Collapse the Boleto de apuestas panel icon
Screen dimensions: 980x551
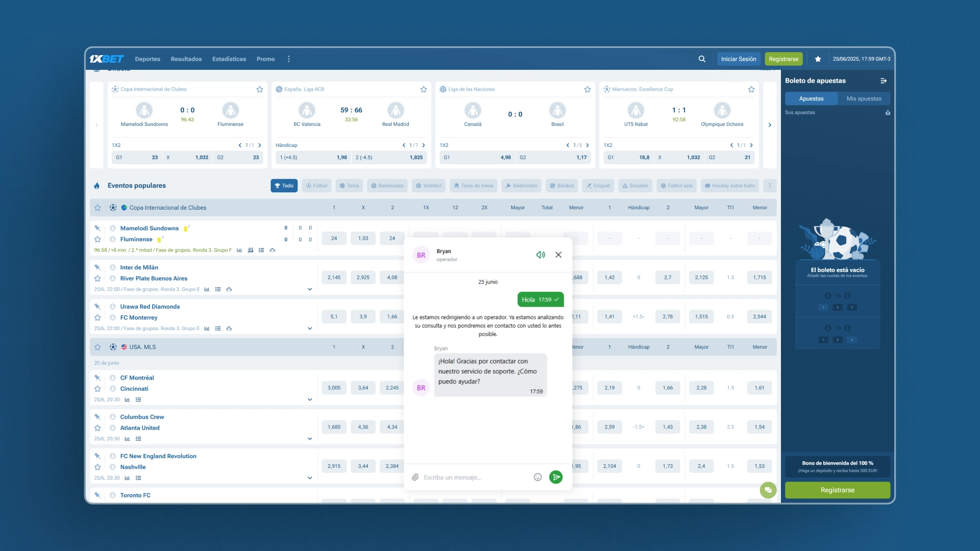click(x=884, y=81)
